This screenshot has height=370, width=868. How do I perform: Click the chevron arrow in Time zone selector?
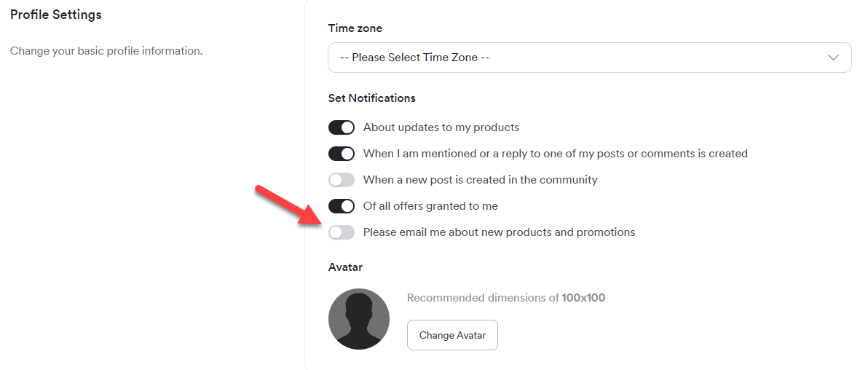click(x=834, y=58)
